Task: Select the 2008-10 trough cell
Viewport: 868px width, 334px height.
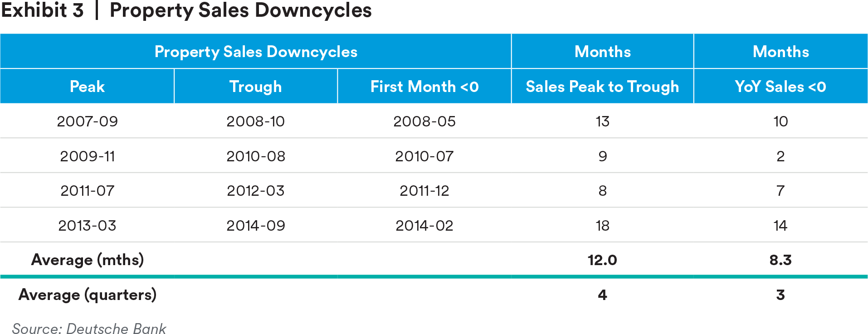Action: coord(256,121)
